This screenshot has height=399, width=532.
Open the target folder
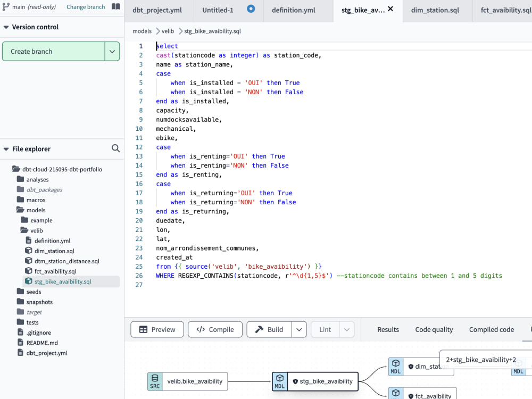[34, 312]
